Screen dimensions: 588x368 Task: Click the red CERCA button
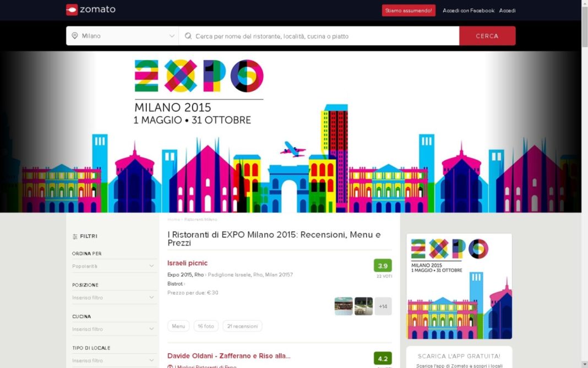click(x=487, y=36)
